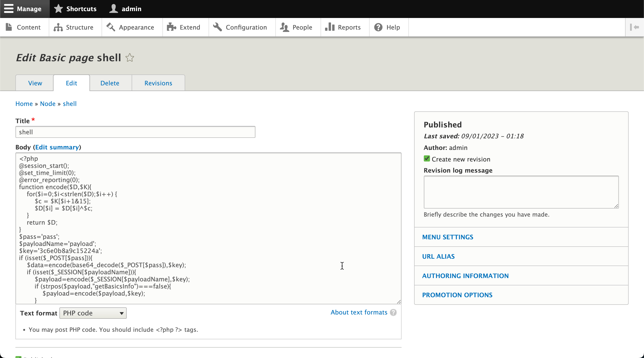644x358 pixels.
Task: Toggle the Create new revision checkbox
Action: coord(427,159)
